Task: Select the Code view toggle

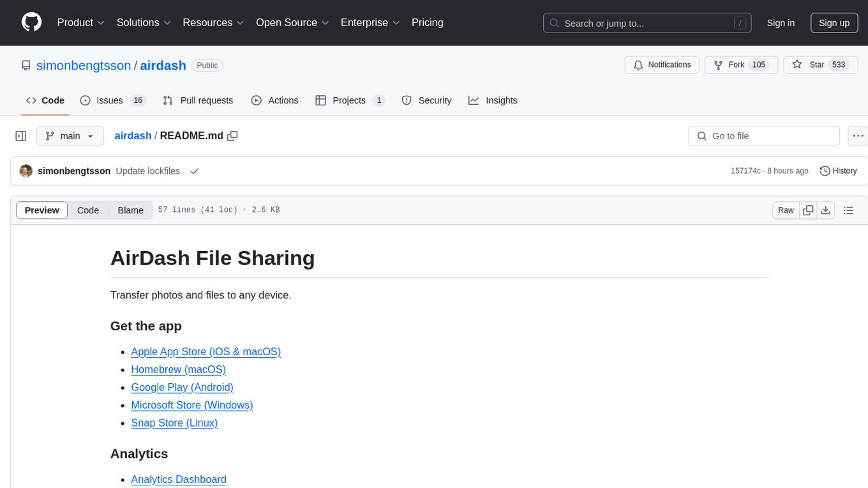Action: (x=88, y=210)
